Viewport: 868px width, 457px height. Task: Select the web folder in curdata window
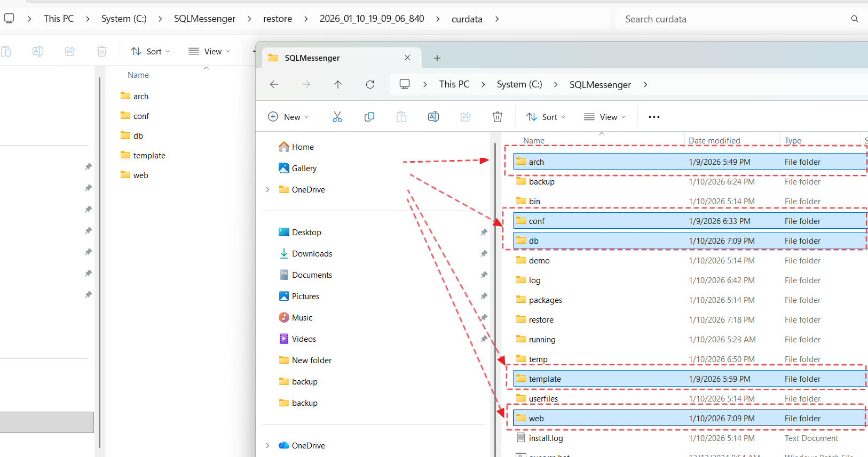coord(135,175)
